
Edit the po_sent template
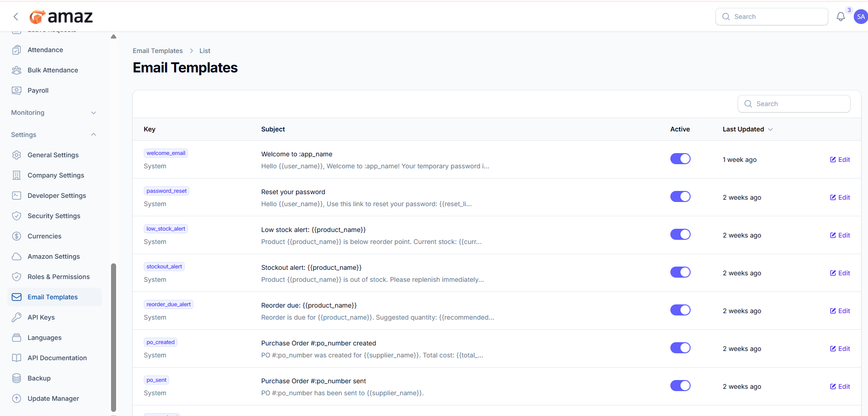coord(840,386)
